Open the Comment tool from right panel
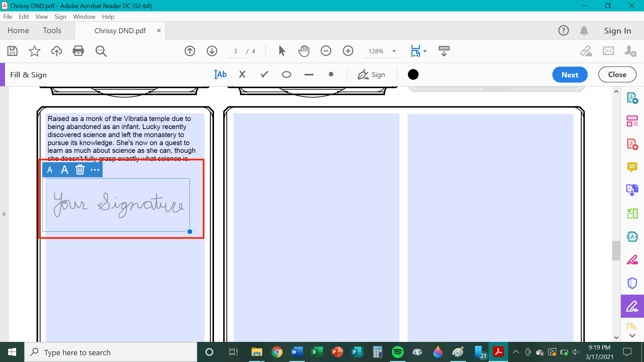The image size is (644, 362). point(632,167)
